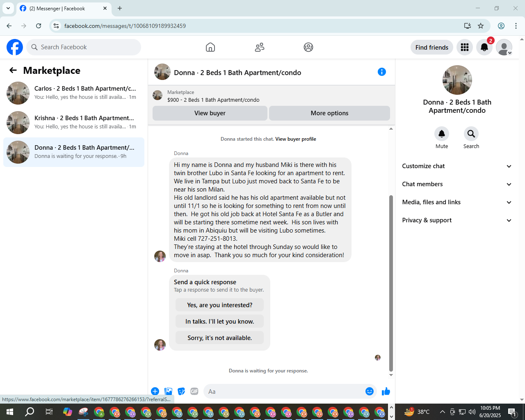The height and width of the screenshot is (420, 525).
Task: Select the Donna conversation in list
Action: point(74,152)
